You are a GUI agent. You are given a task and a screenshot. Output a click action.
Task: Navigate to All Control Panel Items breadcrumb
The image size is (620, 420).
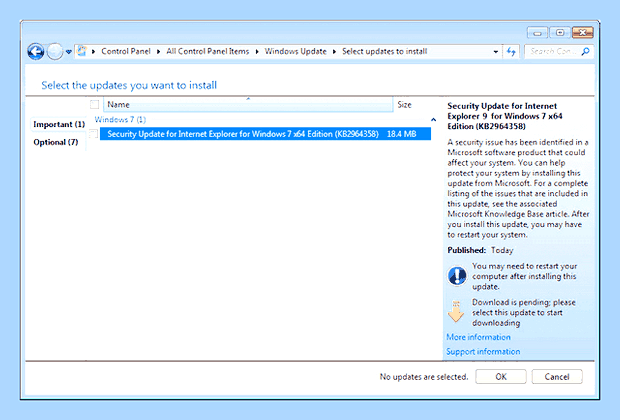[x=208, y=51]
